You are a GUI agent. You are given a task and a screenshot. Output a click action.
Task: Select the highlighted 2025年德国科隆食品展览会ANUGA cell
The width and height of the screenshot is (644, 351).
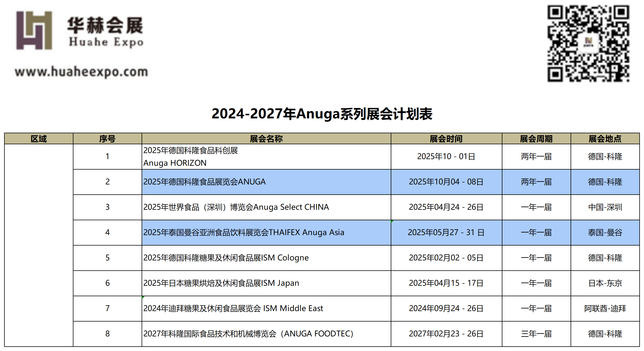pos(266,182)
